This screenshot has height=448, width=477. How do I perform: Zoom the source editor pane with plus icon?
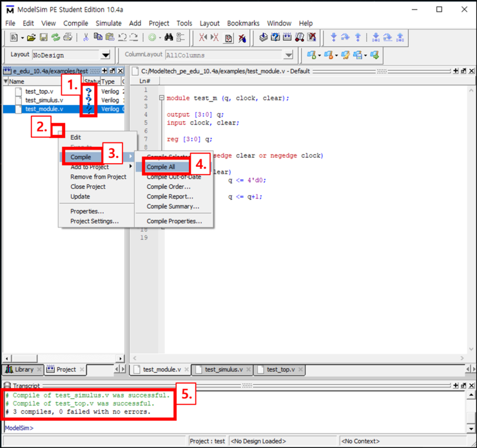point(455,71)
